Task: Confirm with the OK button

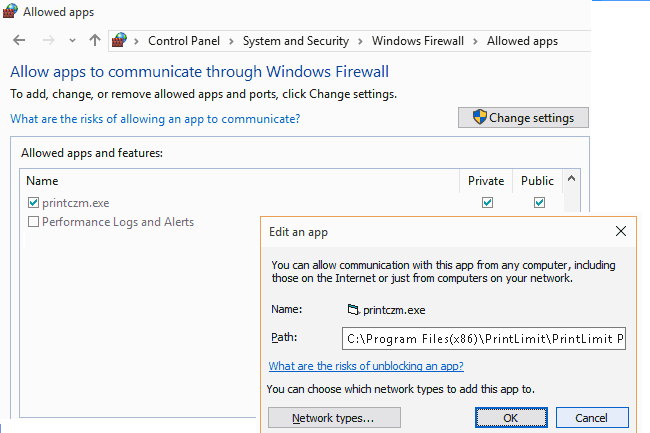Action: (511, 418)
